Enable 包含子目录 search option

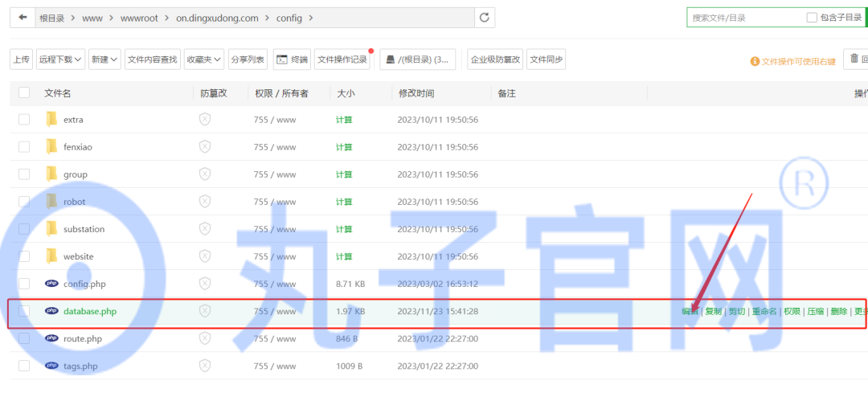point(812,18)
